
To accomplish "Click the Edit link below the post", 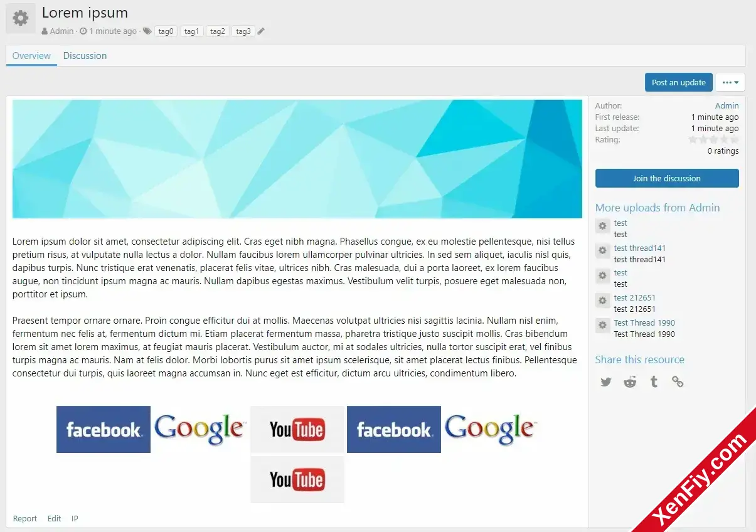I will 55,519.
